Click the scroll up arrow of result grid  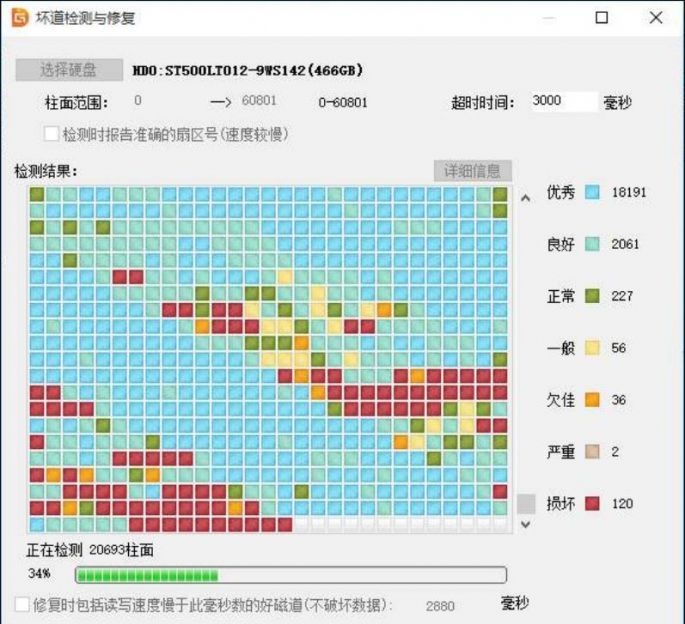pos(526,198)
